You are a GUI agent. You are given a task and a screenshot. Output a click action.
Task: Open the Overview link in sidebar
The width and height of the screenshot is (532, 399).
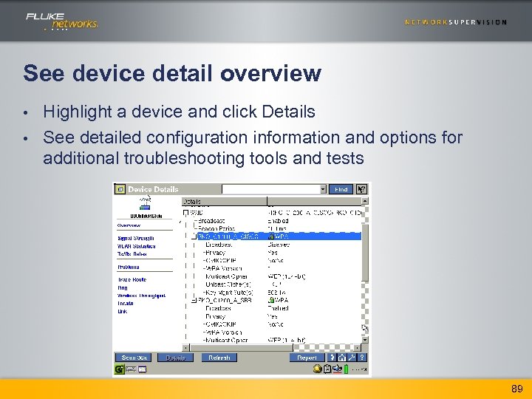[129, 225]
